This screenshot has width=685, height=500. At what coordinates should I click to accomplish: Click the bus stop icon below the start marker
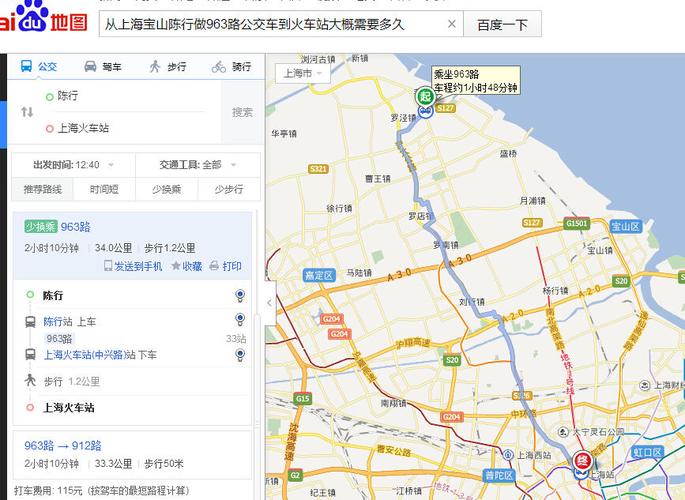pyautogui.click(x=425, y=111)
